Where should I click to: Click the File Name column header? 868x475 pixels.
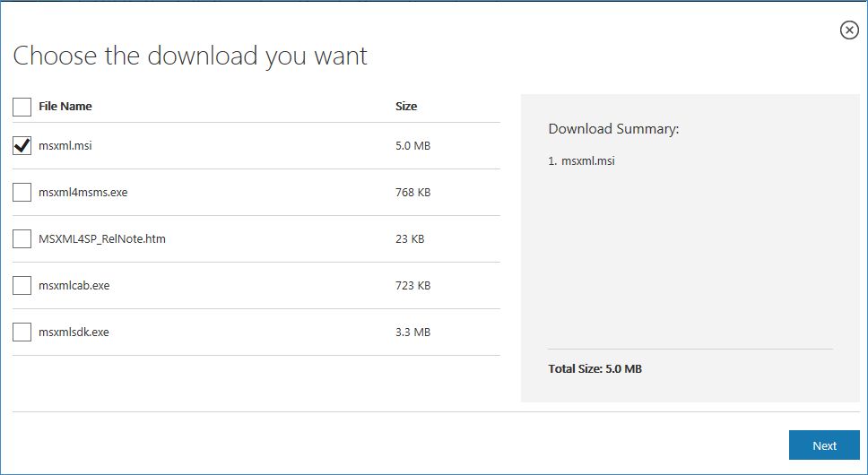pyautogui.click(x=65, y=106)
